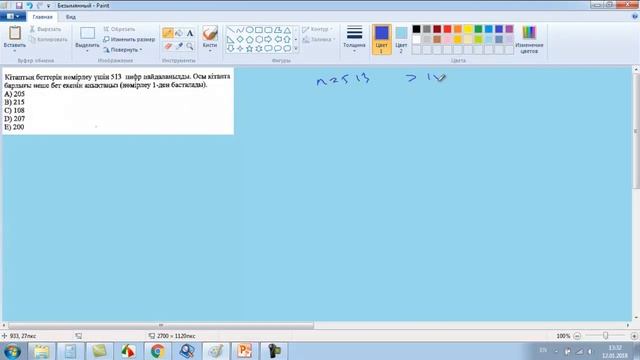Viewport: 640px width, 360px height.
Task: Click the zoom slider handle
Action: (606, 336)
